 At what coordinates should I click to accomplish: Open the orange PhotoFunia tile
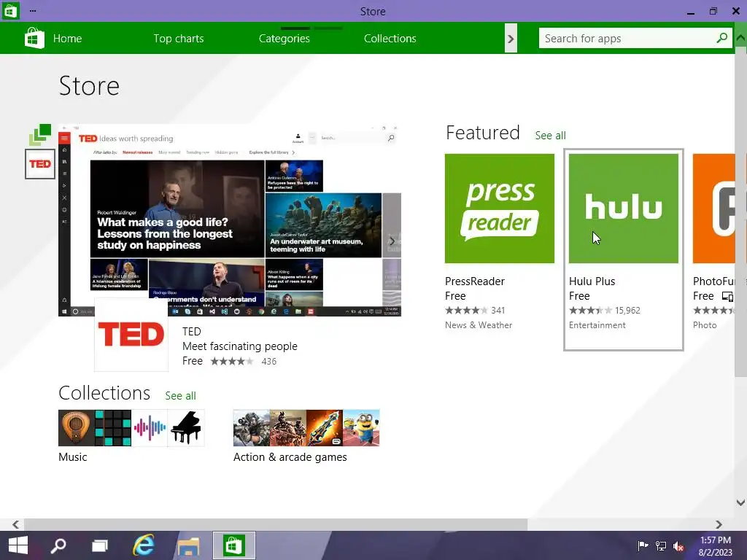click(713, 208)
